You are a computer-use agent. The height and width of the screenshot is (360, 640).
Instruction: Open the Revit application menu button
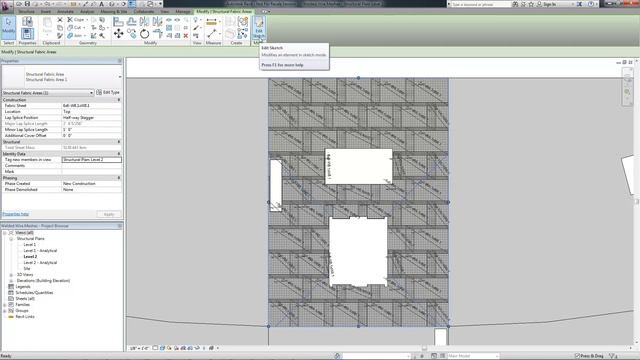point(7,7)
